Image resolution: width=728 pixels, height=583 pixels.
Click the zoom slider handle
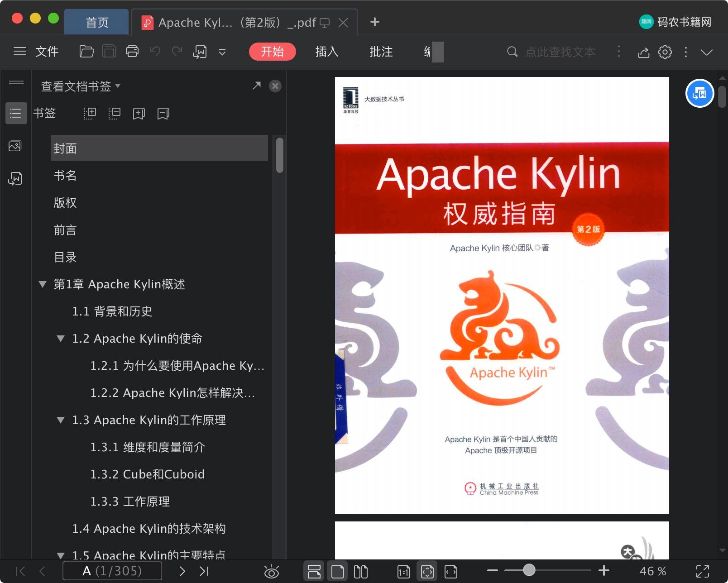529,570
